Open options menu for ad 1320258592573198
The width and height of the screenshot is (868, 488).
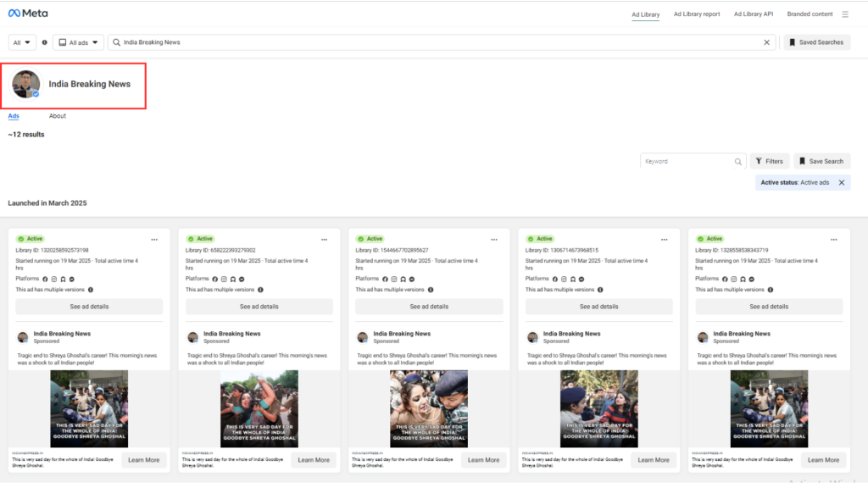point(154,240)
